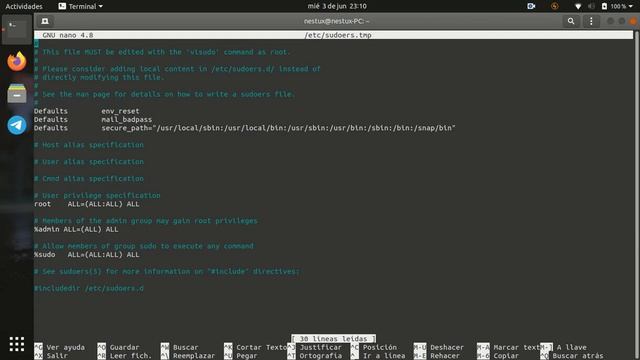The height and width of the screenshot is (360, 640).
Task: Click the Marcar texto shortcut
Action: click(509, 347)
